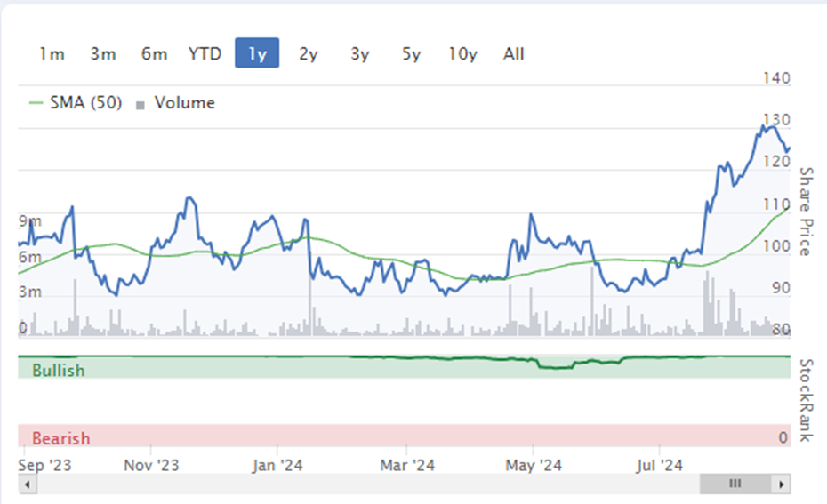Switch chart to 6m range
This screenshot has height=504, width=827.
(154, 53)
